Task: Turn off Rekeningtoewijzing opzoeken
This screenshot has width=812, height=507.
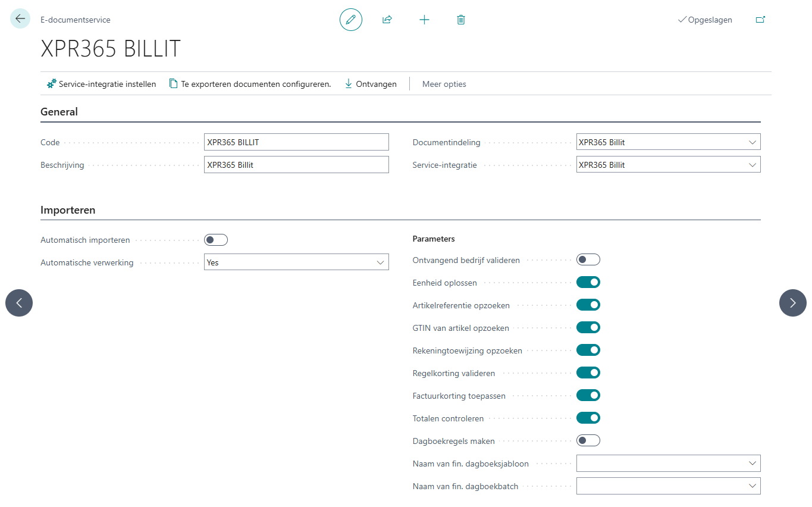Action: [x=588, y=350]
